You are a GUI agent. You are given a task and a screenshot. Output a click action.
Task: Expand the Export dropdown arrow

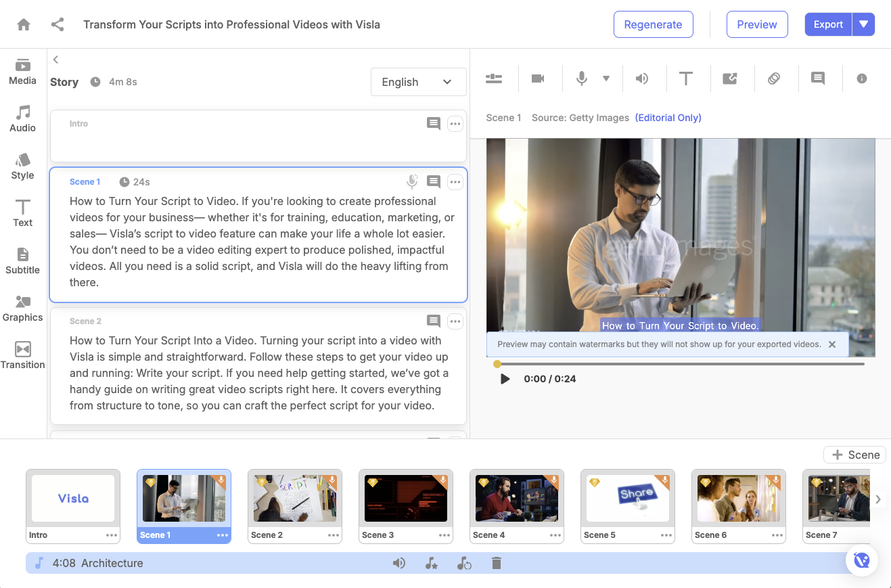coord(864,24)
